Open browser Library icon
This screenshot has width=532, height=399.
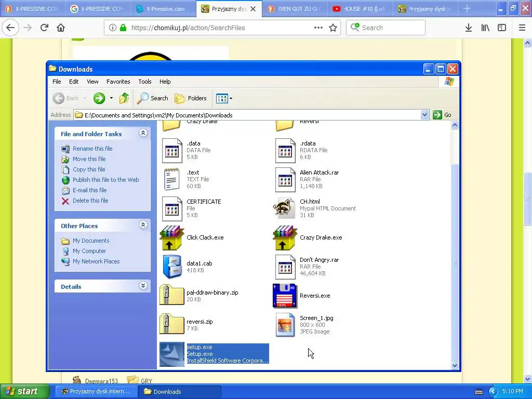(x=485, y=28)
